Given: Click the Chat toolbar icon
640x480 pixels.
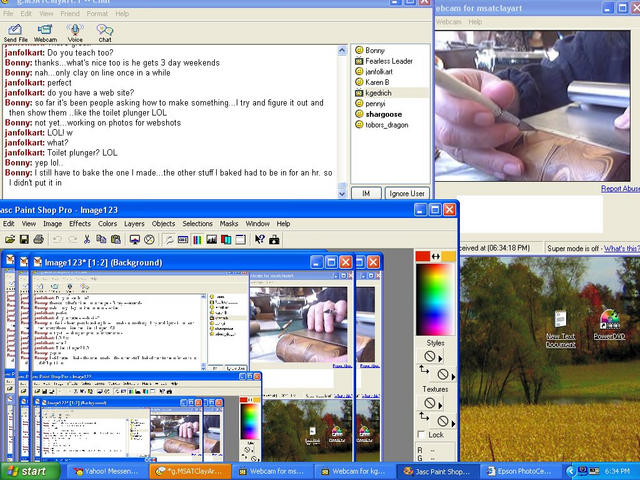Looking at the screenshot, I should pos(105,33).
